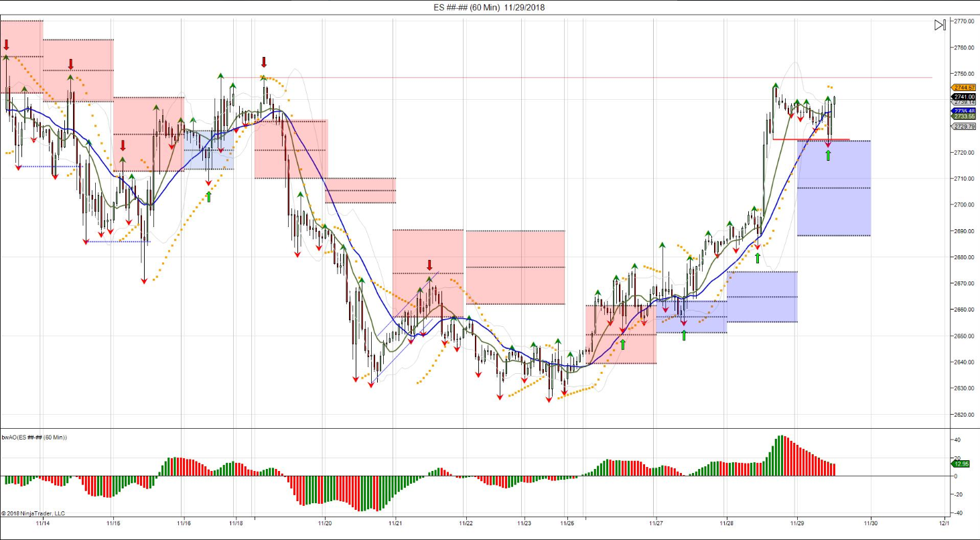Click the 2670.00 price axis label
Viewport: 980px width, 540px height.
965,283
